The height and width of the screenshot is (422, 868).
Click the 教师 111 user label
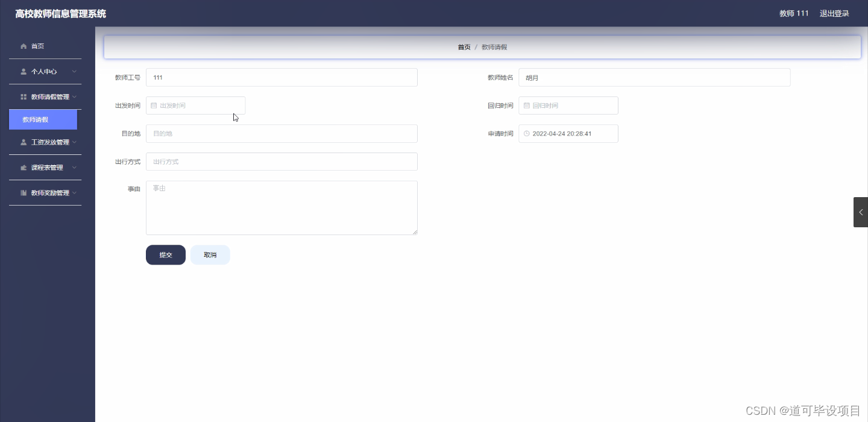click(x=794, y=13)
